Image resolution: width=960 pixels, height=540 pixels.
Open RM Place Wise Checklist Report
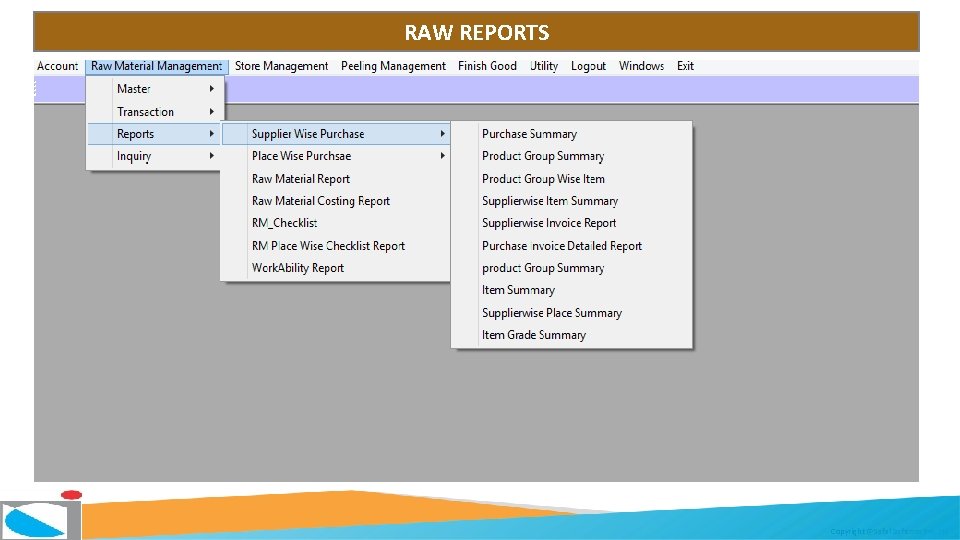pos(336,246)
